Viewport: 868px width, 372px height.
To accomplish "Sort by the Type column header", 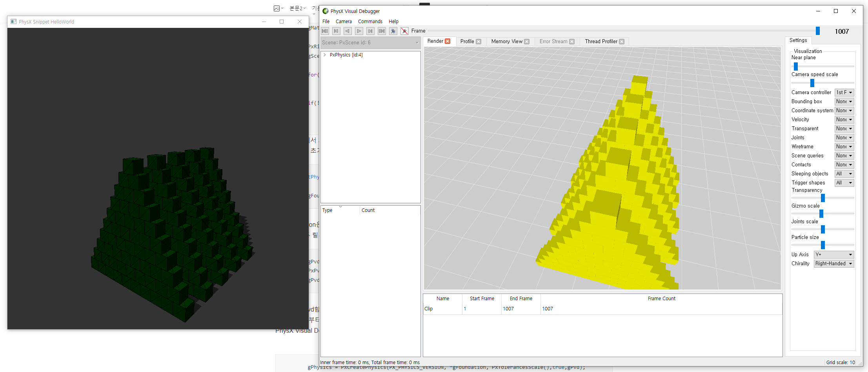I will click(340, 210).
